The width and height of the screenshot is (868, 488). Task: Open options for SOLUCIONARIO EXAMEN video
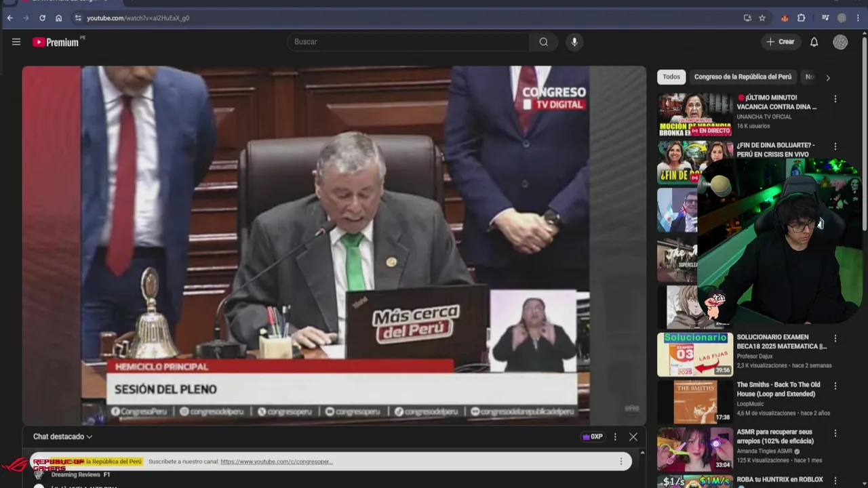[835, 338]
